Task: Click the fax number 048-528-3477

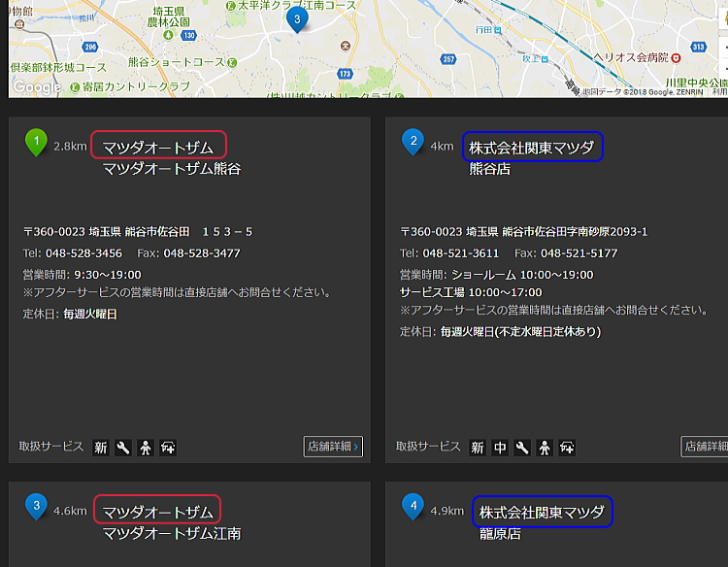Action: pos(202,253)
